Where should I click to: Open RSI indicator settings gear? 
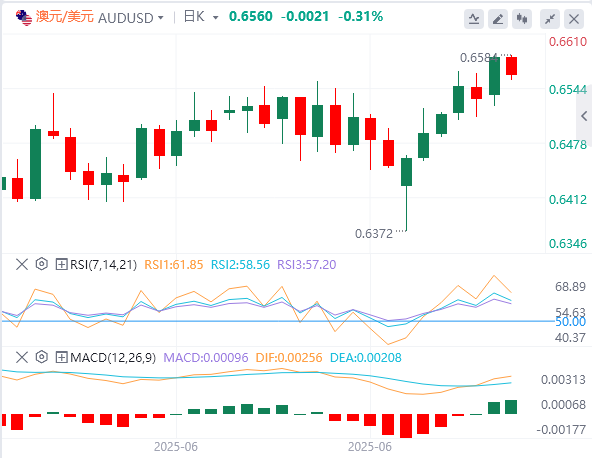(x=42, y=264)
